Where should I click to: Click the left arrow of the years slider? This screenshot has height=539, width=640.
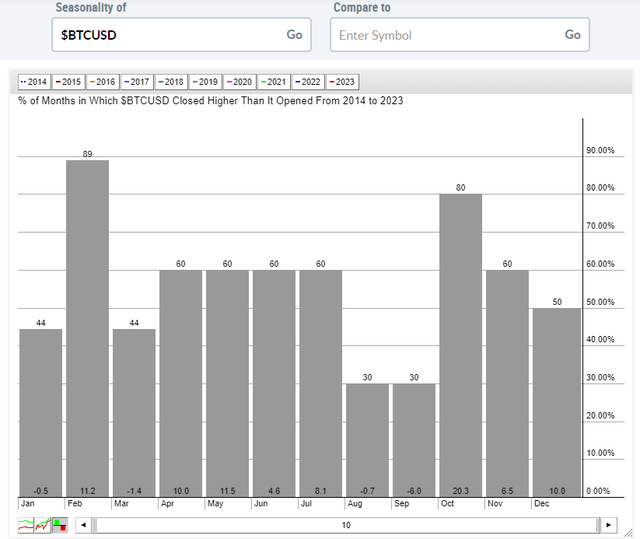coord(84,524)
